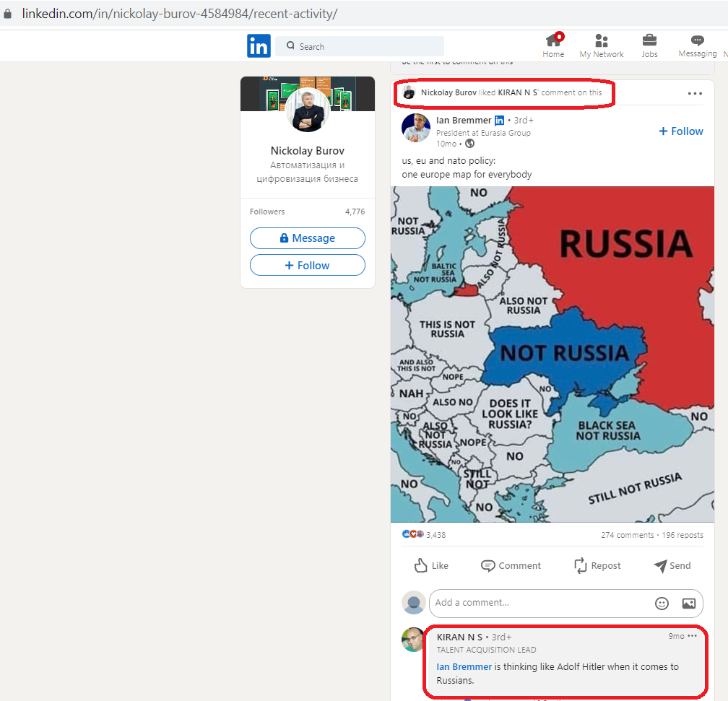Open Ian Bremmer's profile photo

(x=415, y=128)
